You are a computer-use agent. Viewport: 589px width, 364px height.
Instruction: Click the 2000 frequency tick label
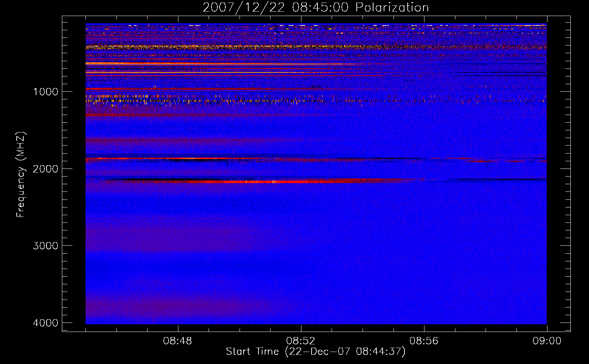[x=46, y=169]
